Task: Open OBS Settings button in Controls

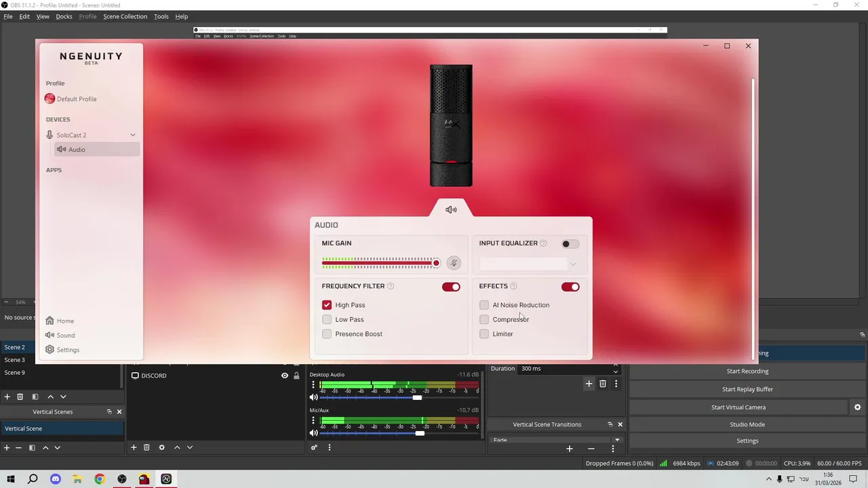Action: [x=747, y=441]
